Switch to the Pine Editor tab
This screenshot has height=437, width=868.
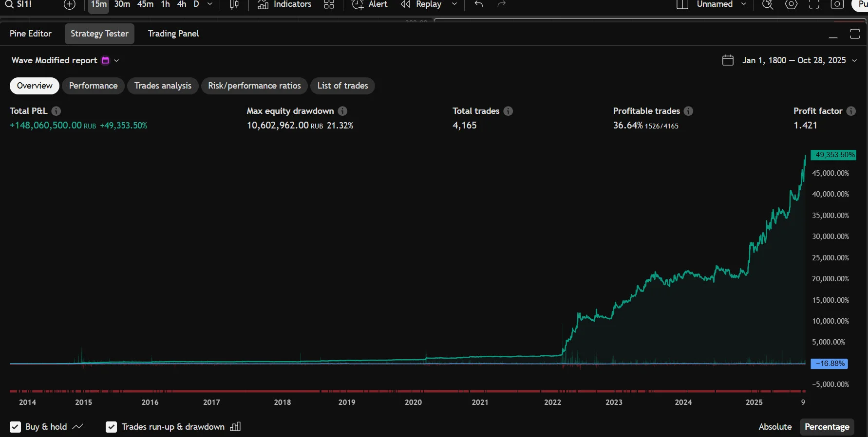31,34
